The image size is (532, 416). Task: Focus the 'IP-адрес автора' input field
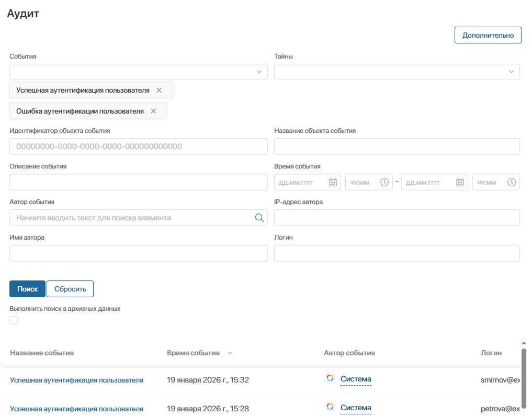pyautogui.click(x=397, y=218)
